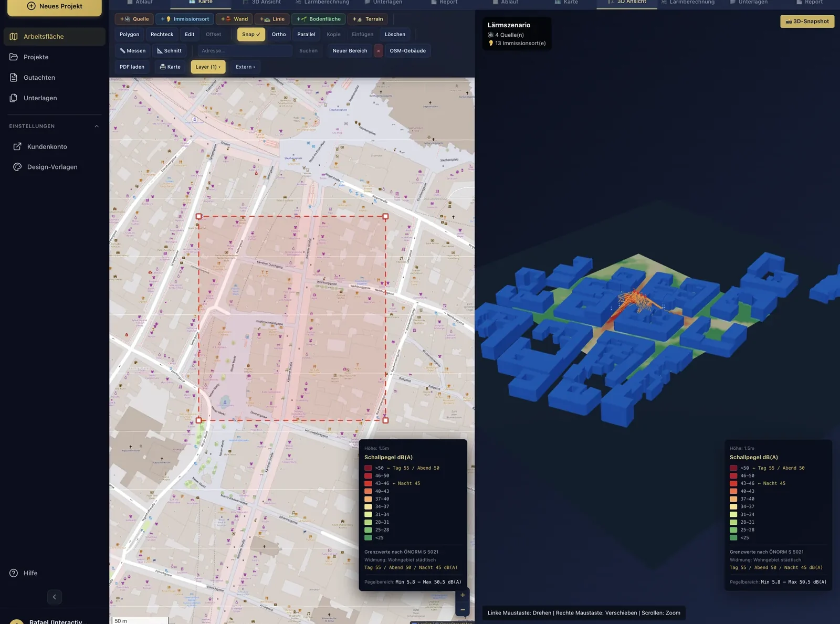The height and width of the screenshot is (624, 840).
Task: Toggle Ortho drawing mode
Action: 279,35
